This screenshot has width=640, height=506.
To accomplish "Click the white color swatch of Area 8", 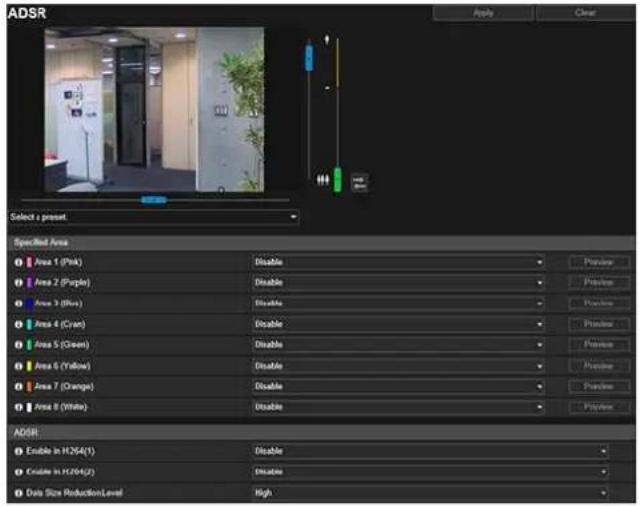I will point(29,407).
